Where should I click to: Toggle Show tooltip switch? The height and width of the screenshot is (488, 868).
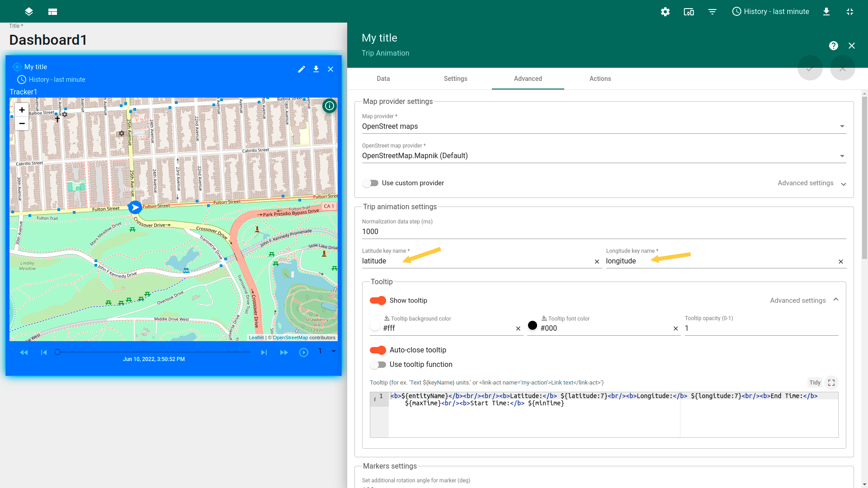tap(378, 300)
